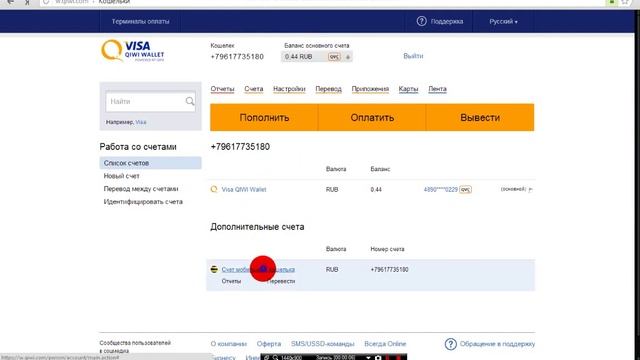The height and width of the screenshot is (360, 640).
Task: Open the Приложения tab
Action: pyautogui.click(x=370, y=89)
